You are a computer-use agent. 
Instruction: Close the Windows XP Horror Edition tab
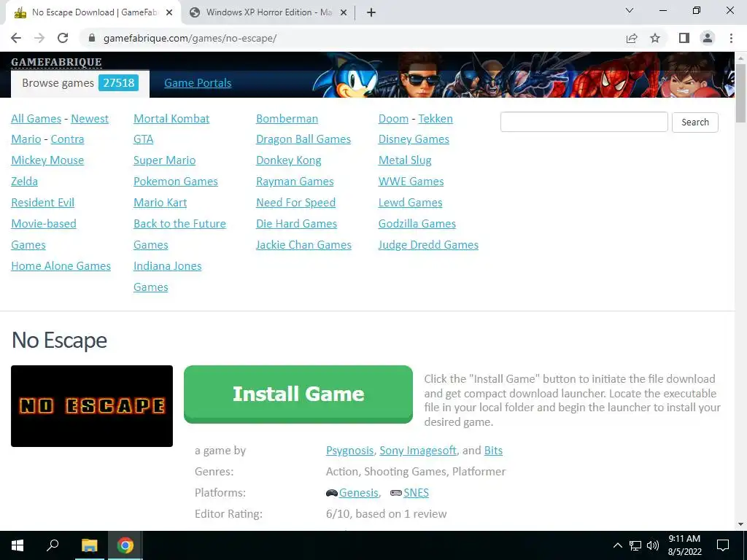tap(344, 12)
